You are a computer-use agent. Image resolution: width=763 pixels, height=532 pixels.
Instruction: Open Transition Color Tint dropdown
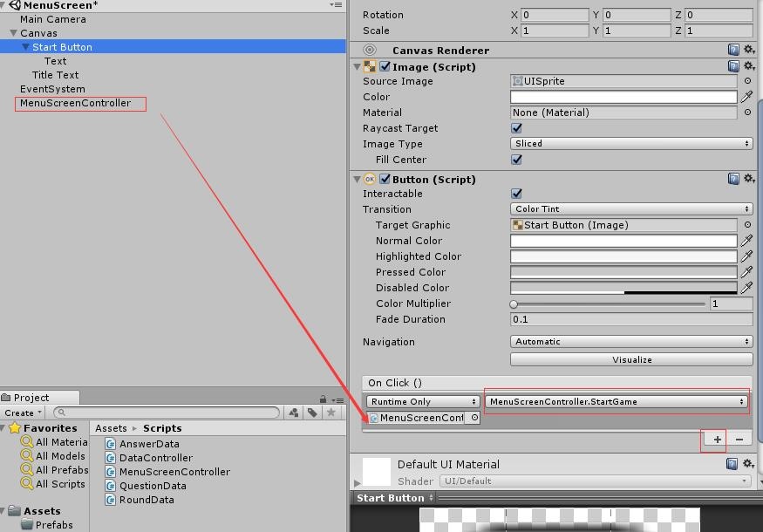pos(631,208)
